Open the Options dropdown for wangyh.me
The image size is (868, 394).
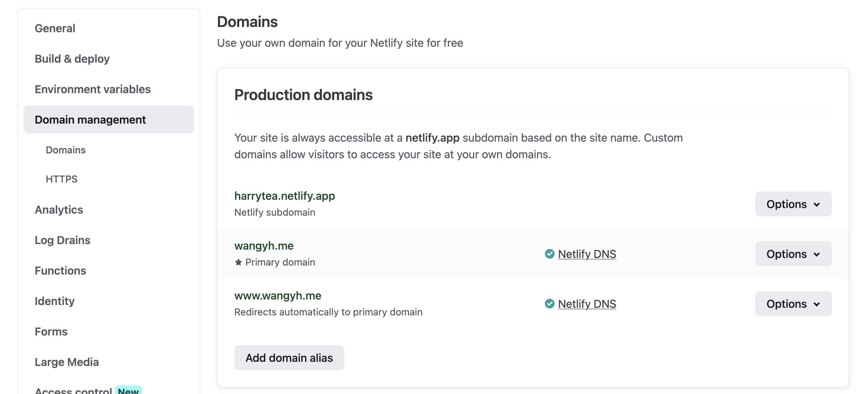(793, 254)
